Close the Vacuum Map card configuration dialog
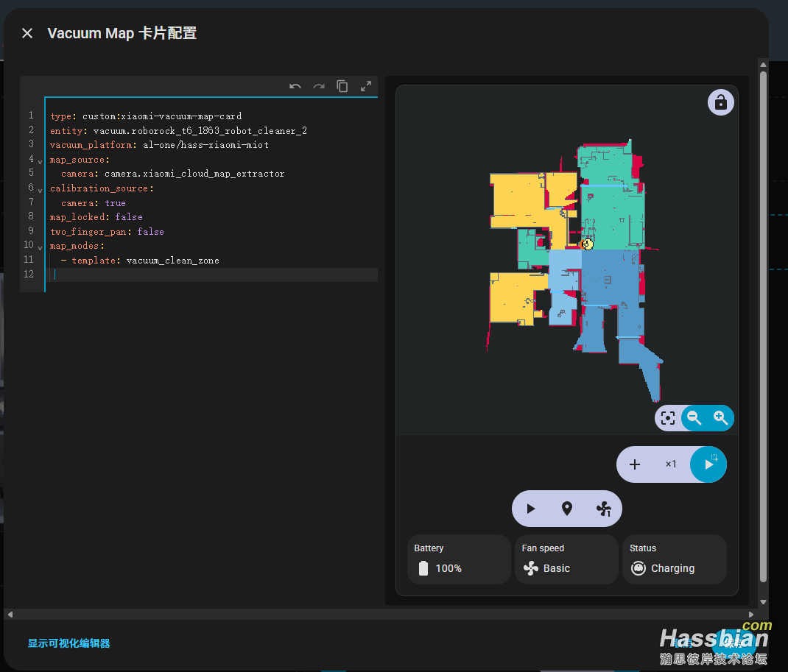The width and height of the screenshot is (788, 672). [27, 33]
